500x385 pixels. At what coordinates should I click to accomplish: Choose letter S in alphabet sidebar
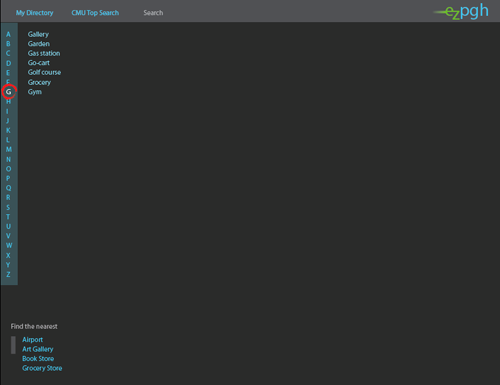8,207
